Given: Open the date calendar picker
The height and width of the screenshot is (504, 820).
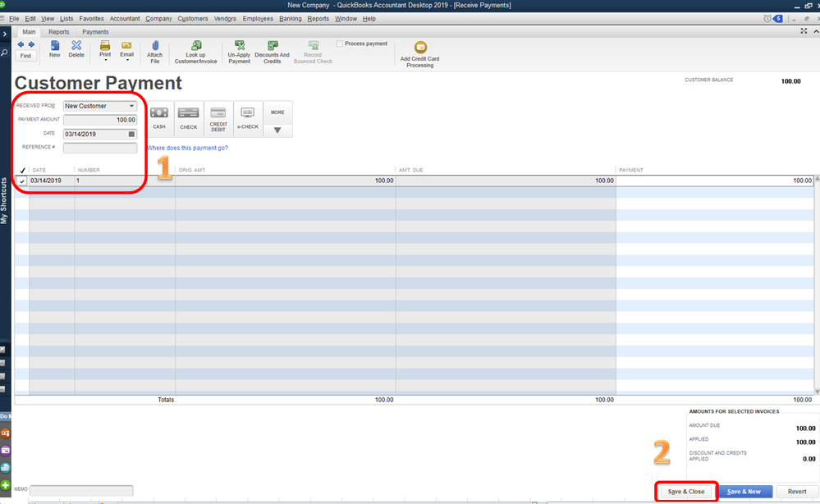Looking at the screenshot, I should [x=131, y=135].
